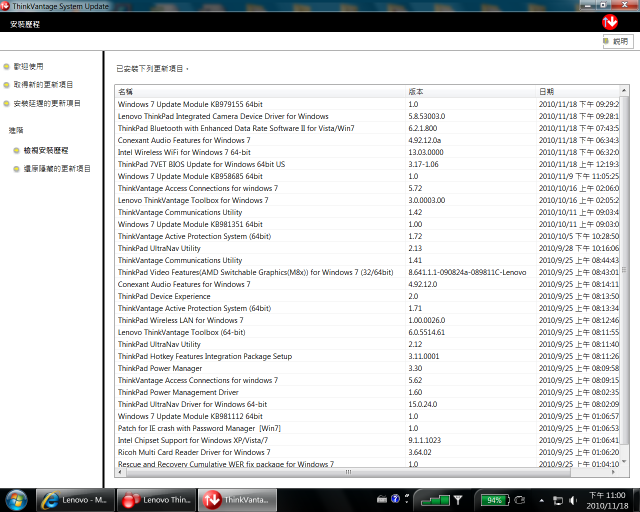Image resolution: width=640 pixels, height=512 pixels.
Task: Select 歡迎使用 in the sidebar
Action: click(x=28, y=66)
